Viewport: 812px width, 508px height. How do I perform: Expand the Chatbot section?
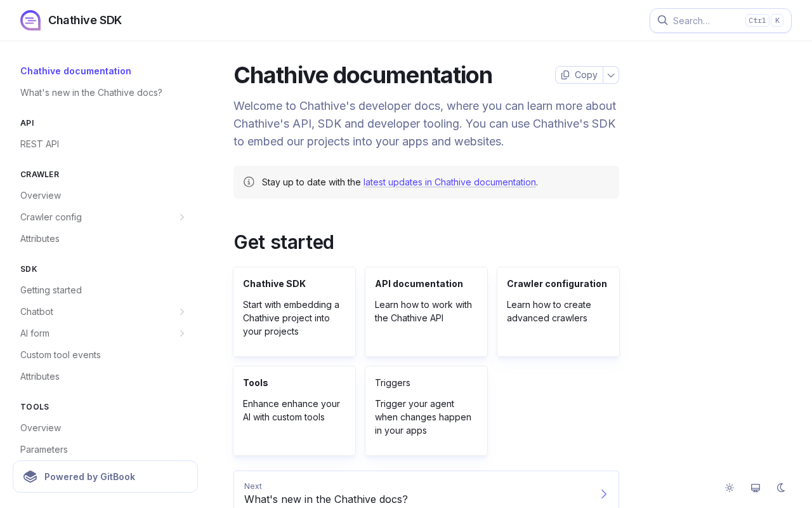182,312
